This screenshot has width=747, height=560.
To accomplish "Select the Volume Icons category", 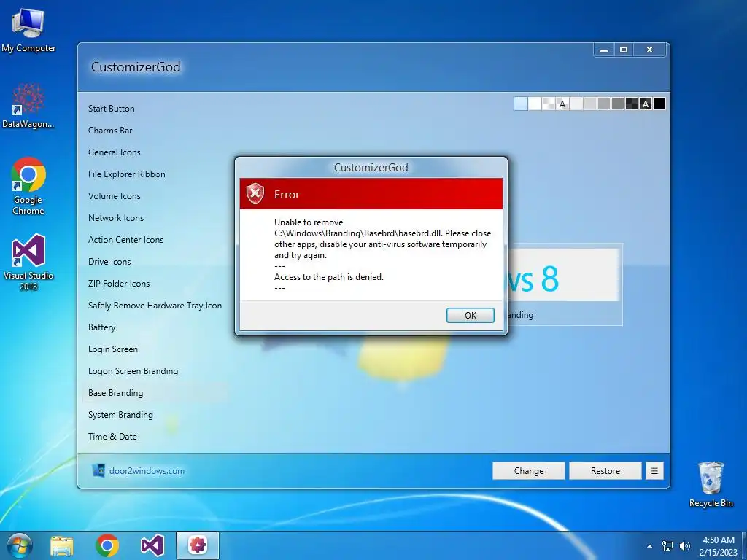I will (x=115, y=196).
